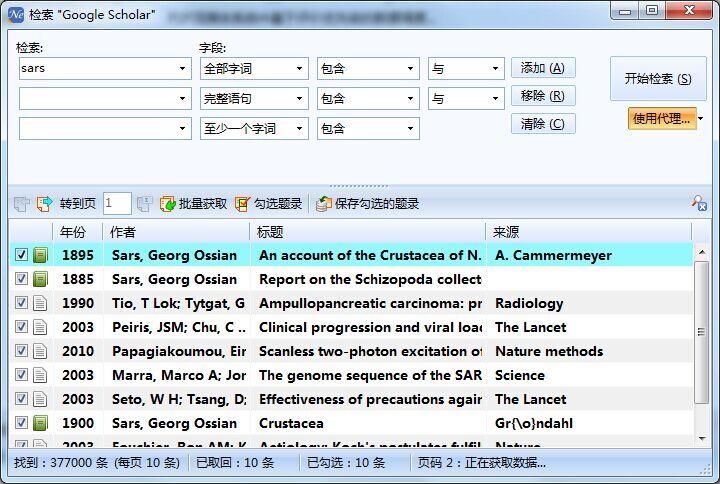Click the 清除 (C) button

coord(543,124)
